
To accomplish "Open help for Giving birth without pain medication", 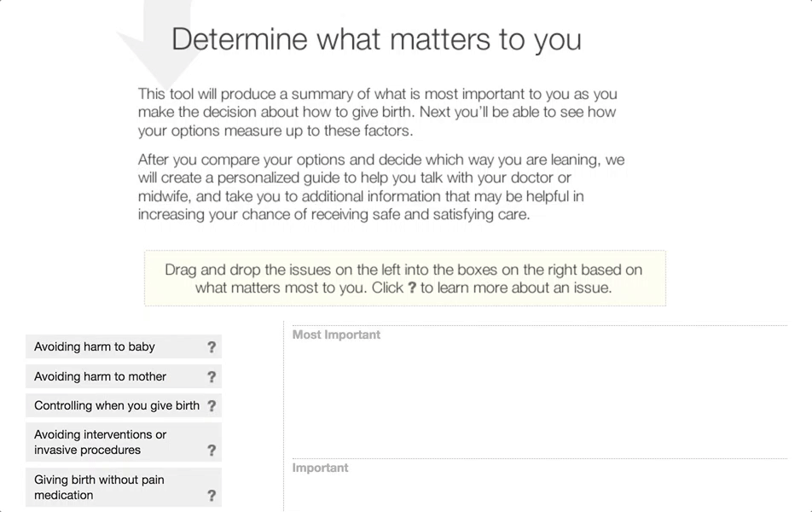I will (x=212, y=496).
